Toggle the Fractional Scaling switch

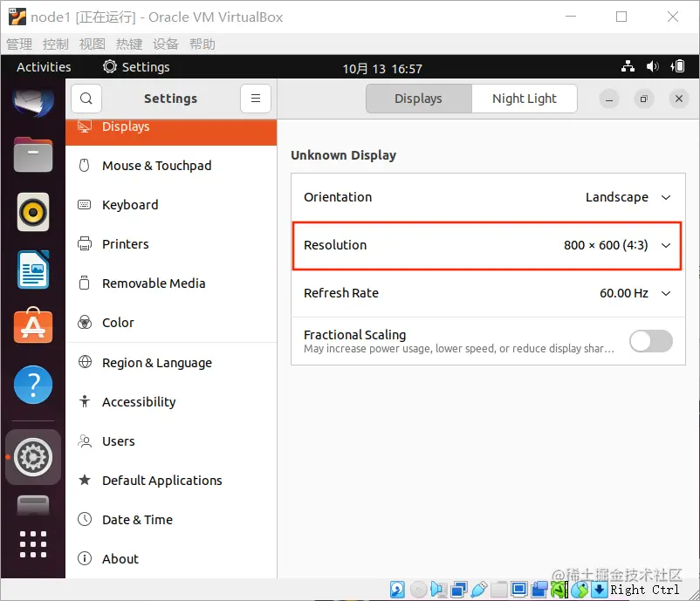651,341
